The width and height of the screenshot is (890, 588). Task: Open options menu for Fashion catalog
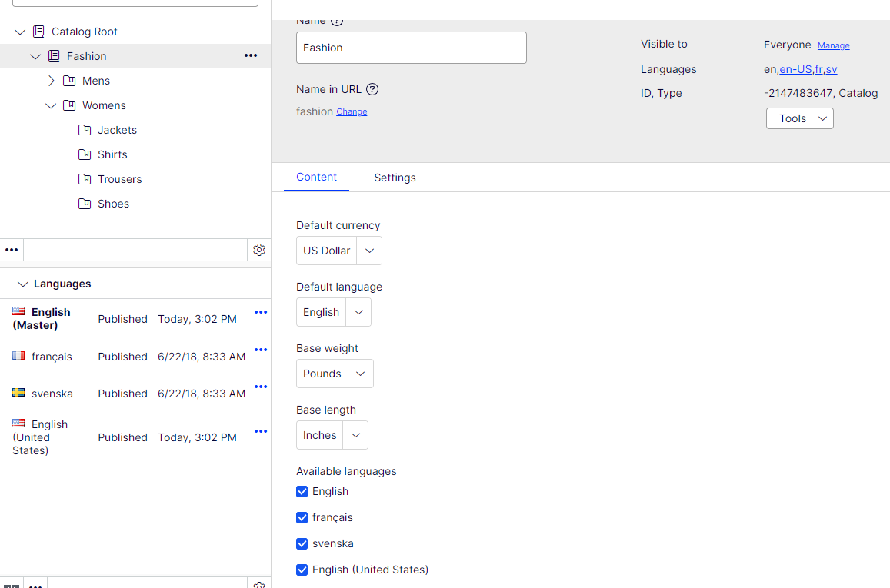pyautogui.click(x=251, y=56)
